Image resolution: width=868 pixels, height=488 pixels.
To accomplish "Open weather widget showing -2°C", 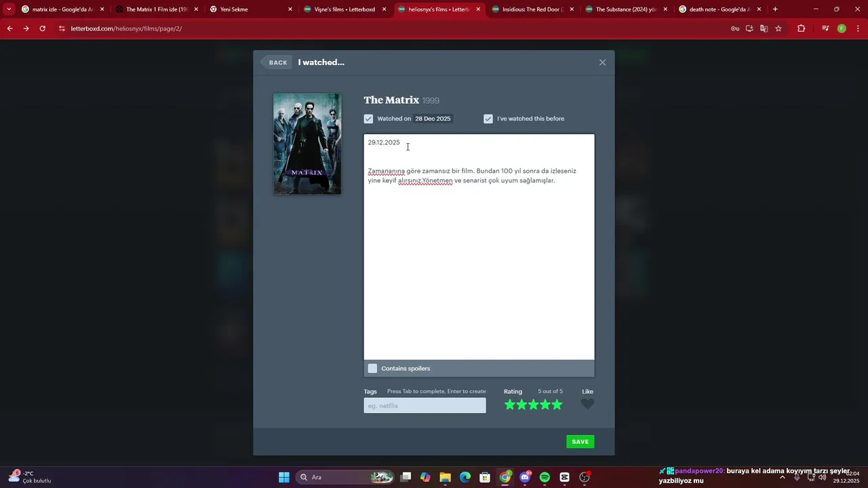I will 30,477.
